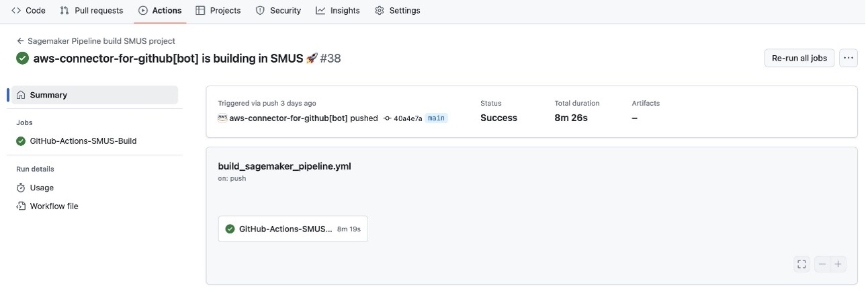Click the Workflow file icon in sidebar
868x300 pixels.
point(21,207)
